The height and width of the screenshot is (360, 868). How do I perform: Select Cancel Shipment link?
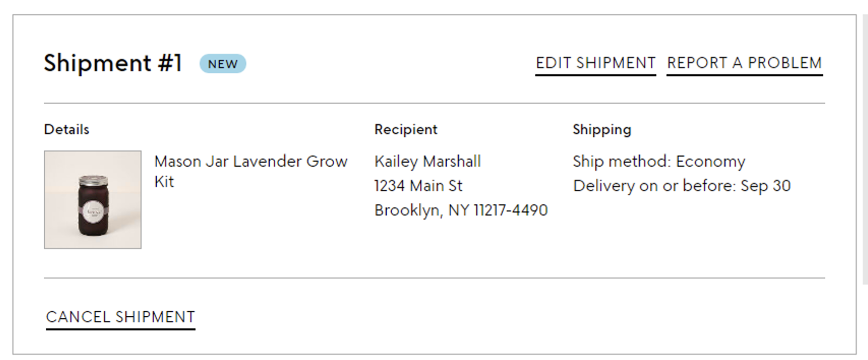[121, 318]
